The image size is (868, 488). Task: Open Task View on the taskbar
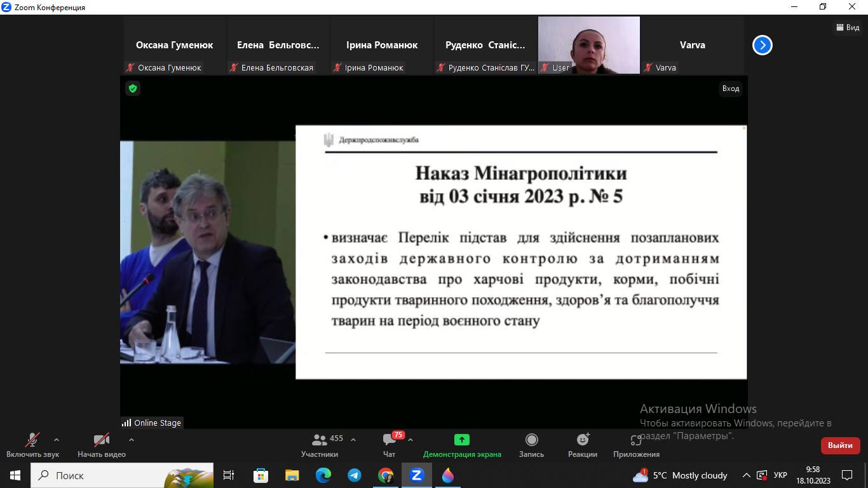coord(229,475)
